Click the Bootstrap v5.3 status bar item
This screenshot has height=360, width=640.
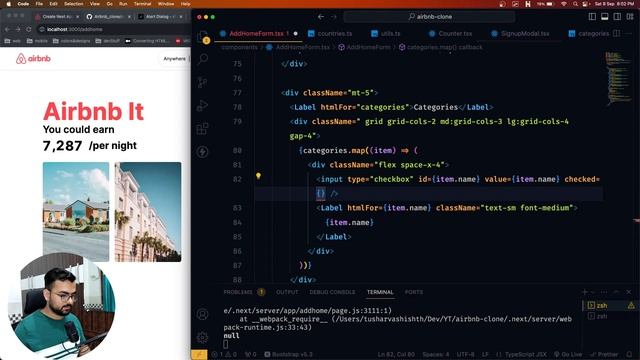288,354
